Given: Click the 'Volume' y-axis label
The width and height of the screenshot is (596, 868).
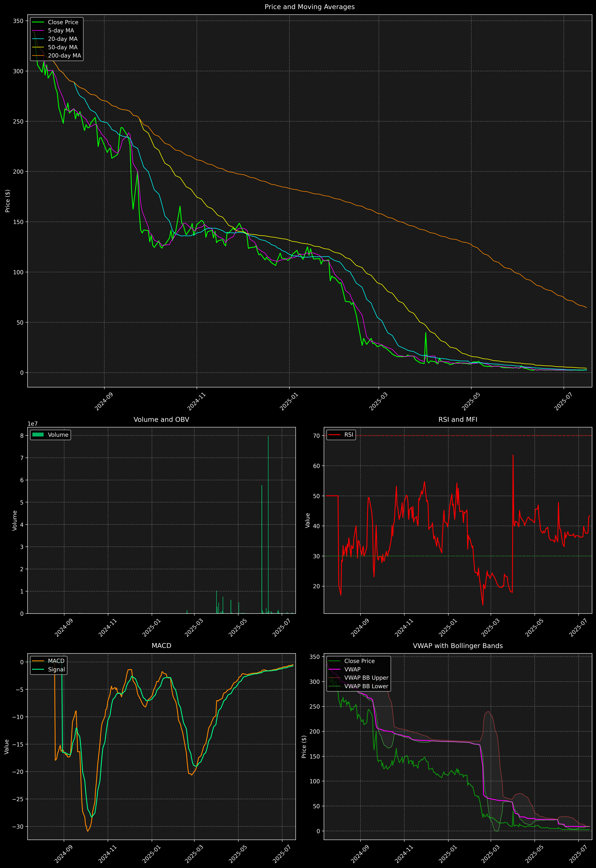Looking at the screenshot, I should 15,520.
